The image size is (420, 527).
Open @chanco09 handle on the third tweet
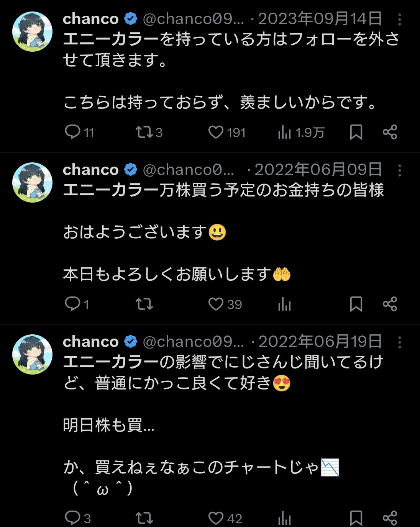point(193,342)
